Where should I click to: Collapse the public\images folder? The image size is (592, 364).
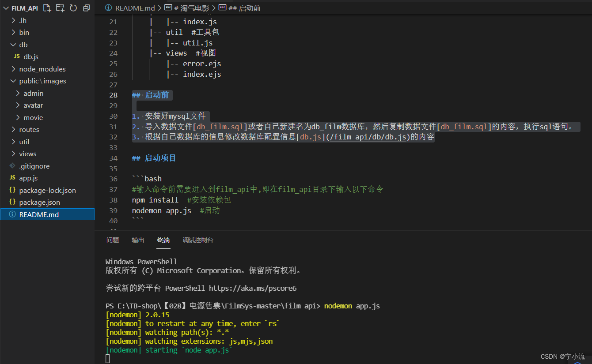tap(12, 81)
